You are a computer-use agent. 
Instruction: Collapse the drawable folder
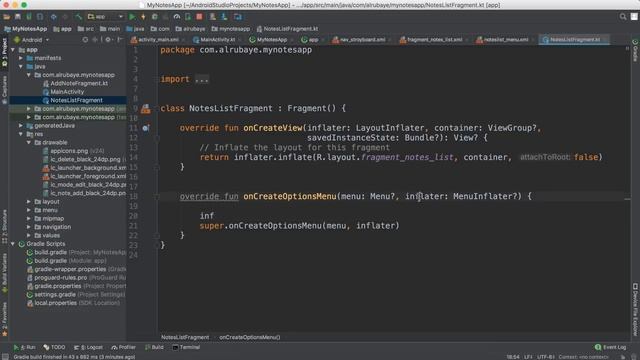[x=29, y=142]
